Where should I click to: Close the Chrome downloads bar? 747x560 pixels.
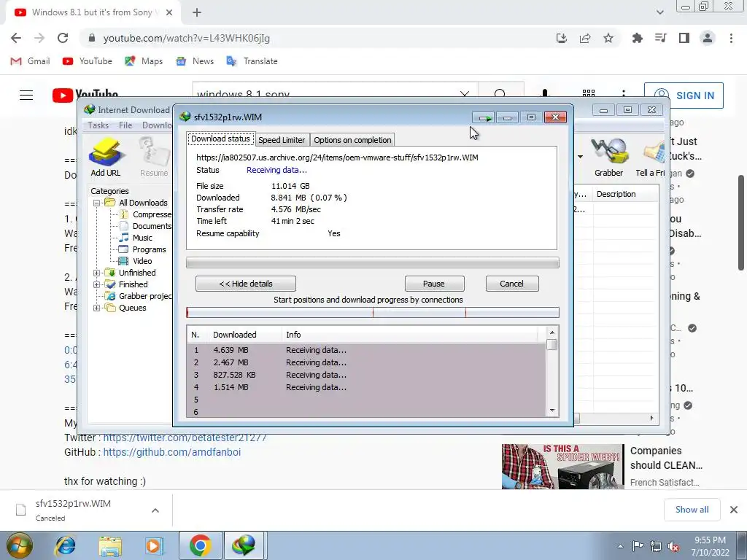pyautogui.click(x=734, y=510)
